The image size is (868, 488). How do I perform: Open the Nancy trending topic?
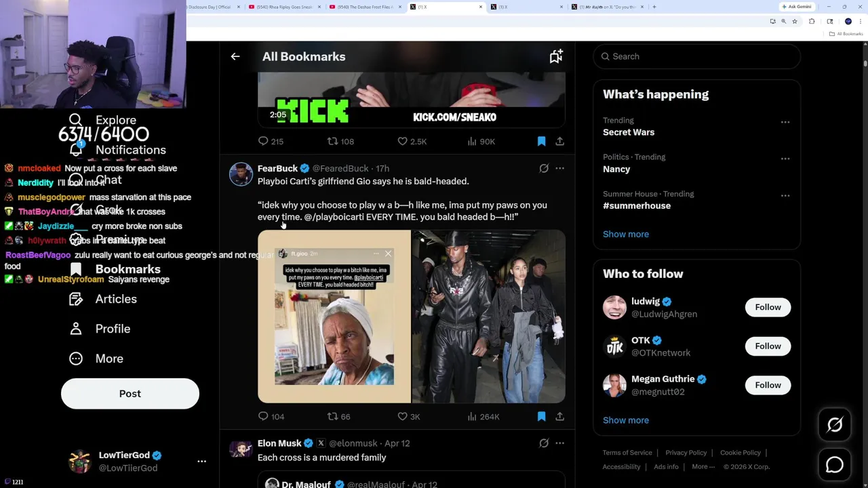[616, 169]
